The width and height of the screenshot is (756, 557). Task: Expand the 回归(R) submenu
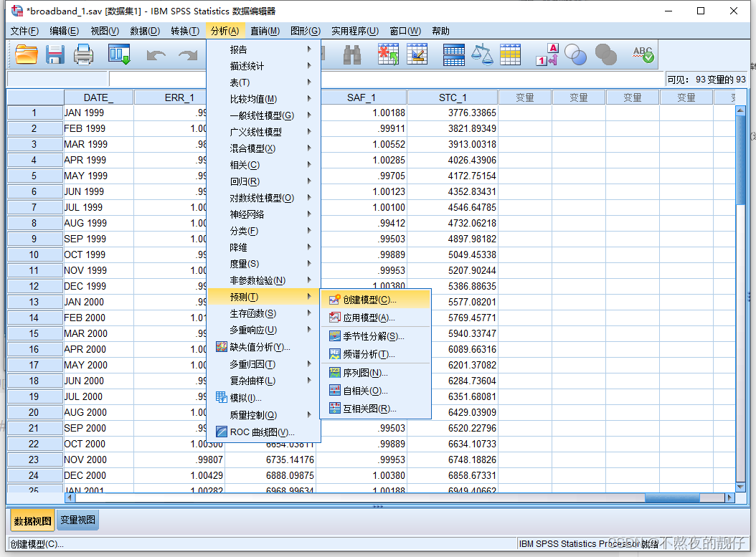point(264,181)
